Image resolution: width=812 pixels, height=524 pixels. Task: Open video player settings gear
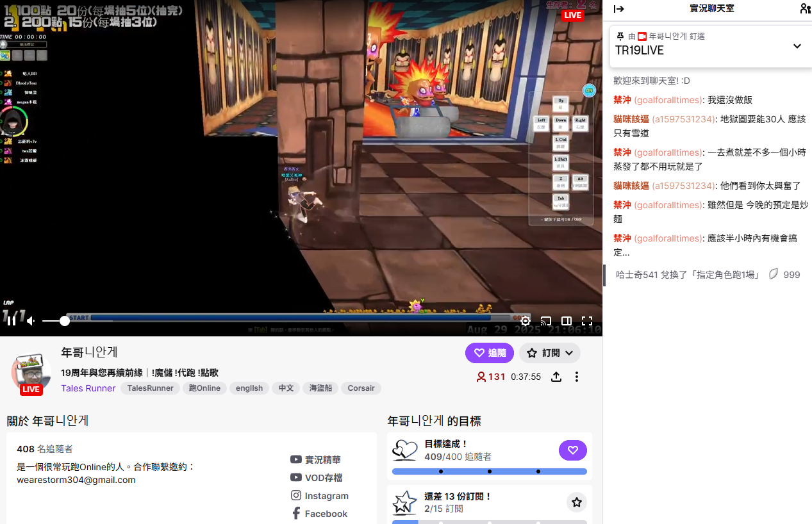(525, 321)
